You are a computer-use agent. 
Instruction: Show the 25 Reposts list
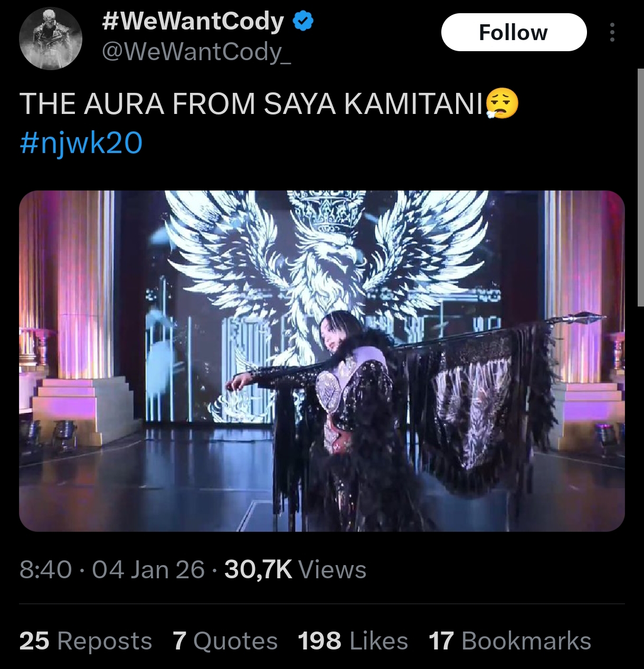(86, 641)
